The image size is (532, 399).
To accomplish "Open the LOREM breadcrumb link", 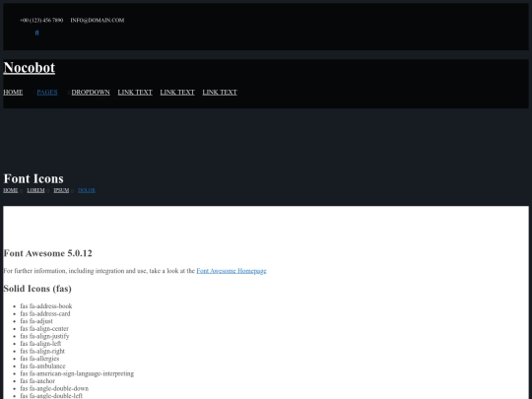I will (35, 190).
